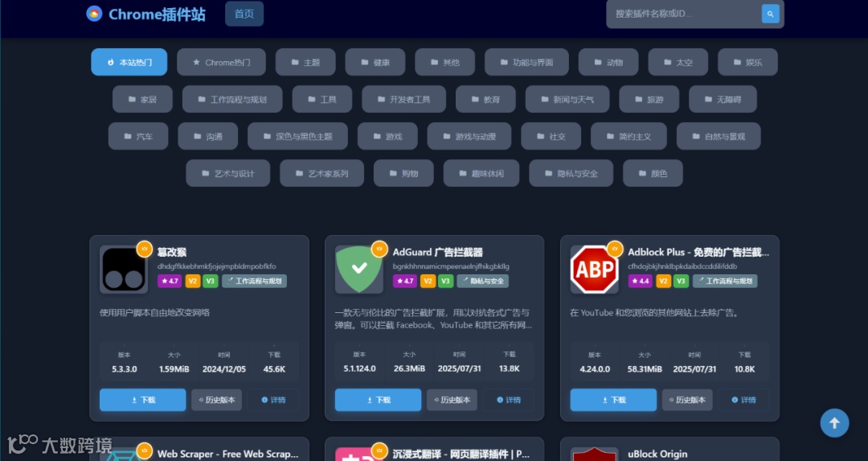Click V3 badge on Adblock Plus card
The image size is (868, 461).
pos(681,281)
